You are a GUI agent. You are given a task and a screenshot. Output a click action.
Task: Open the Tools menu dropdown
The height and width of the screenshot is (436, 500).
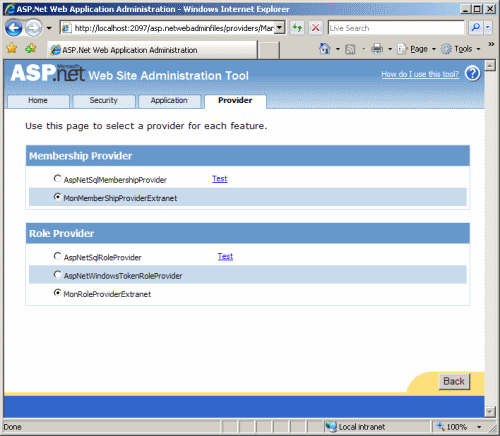tap(461, 49)
